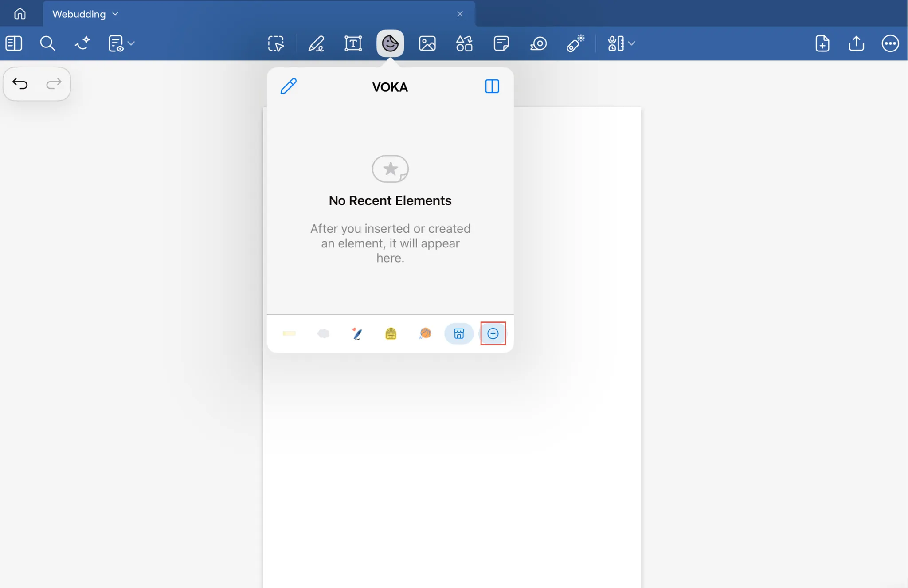The width and height of the screenshot is (908, 588).
Task: Click the Share export button
Action: (856, 43)
